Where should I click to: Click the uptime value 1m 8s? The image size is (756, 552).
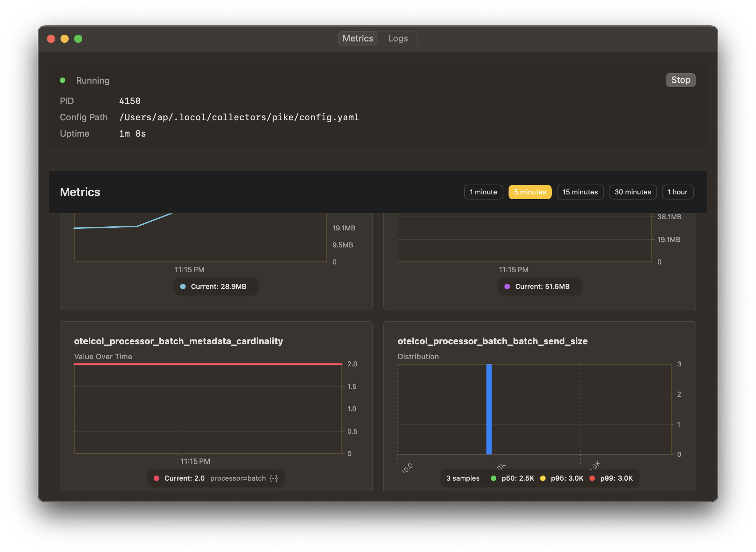tap(132, 134)
